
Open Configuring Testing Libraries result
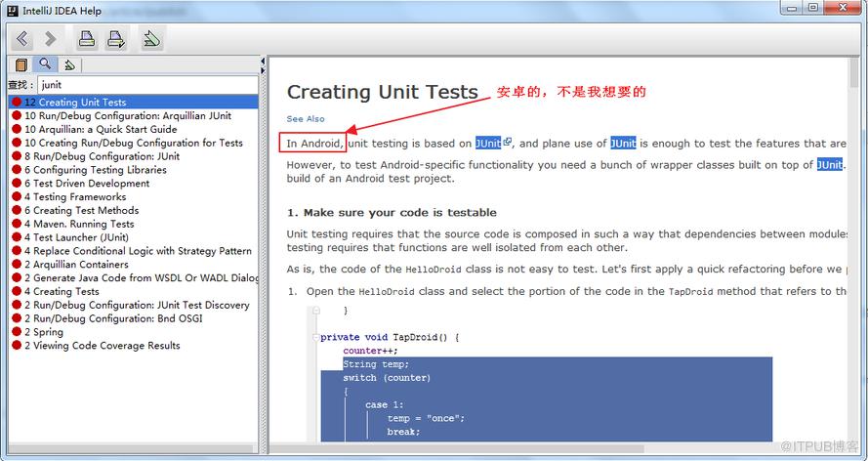tap(96, 170)
